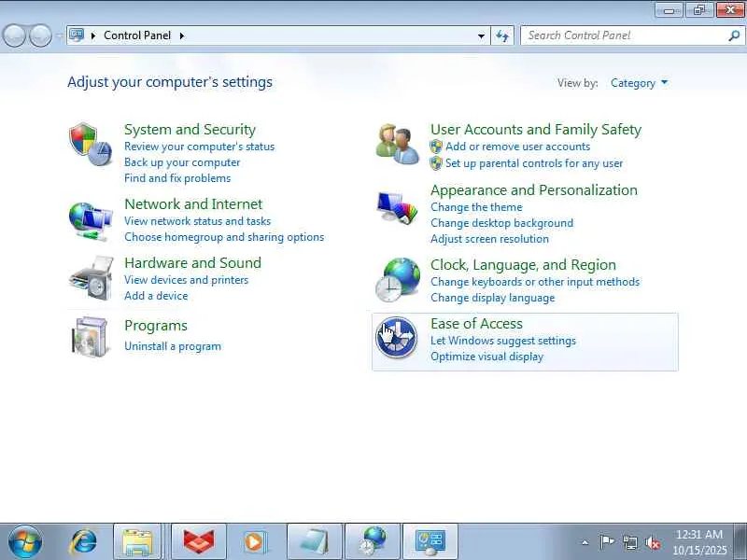This screenshot has height=560, width=747.
Task: Click the search magnifier icon
Action: (734, 35)
